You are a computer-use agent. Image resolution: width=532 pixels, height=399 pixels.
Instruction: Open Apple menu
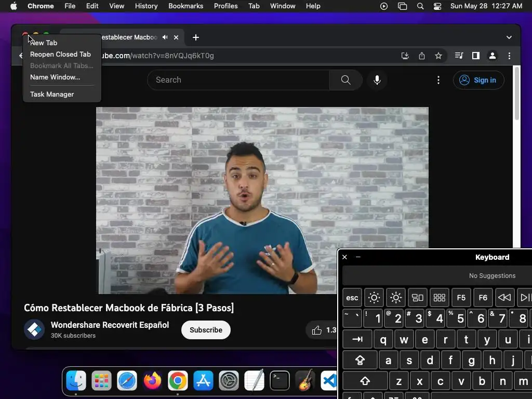click(14, 6)
